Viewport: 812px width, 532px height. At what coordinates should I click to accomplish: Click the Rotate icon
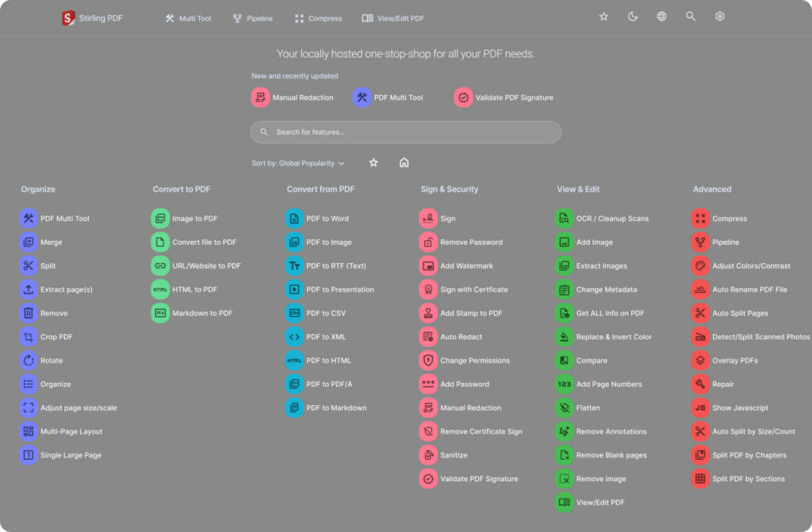29,361
